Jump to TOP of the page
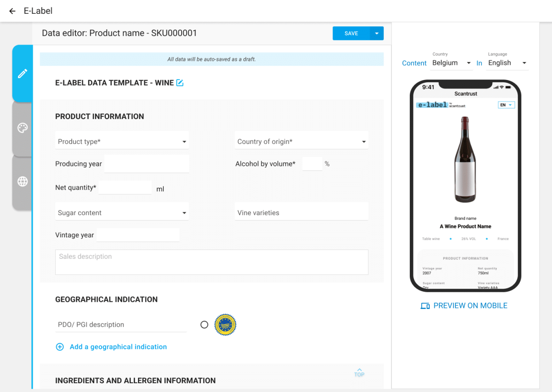Screen dimensions: 552x392 pyautogui.click(x=359, y=372)
